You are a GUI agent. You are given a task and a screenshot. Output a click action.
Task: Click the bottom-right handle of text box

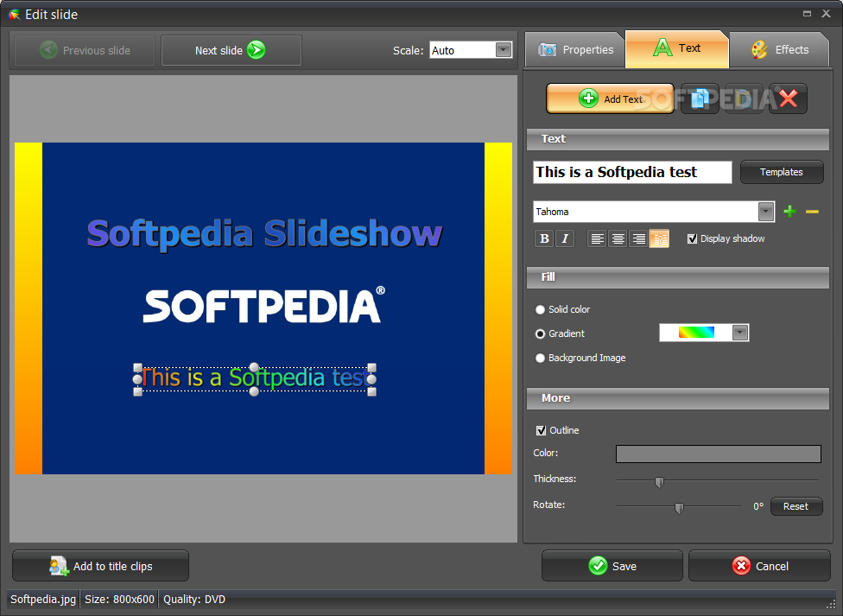click(x=371, y=391)
